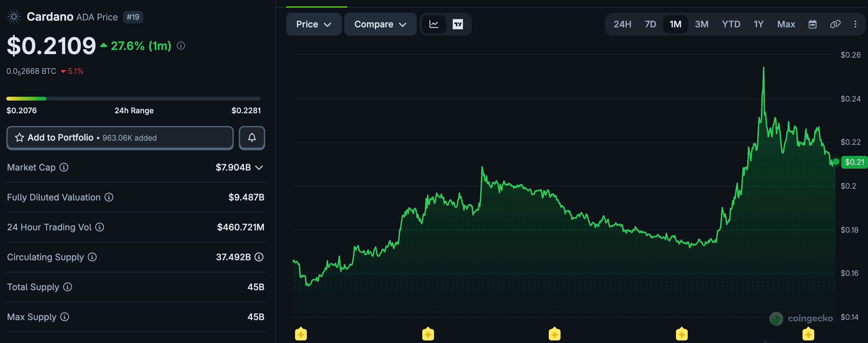Open Circulating Supply label info icon
Viewport: 868px width, 343px height.
pos(92,257)
